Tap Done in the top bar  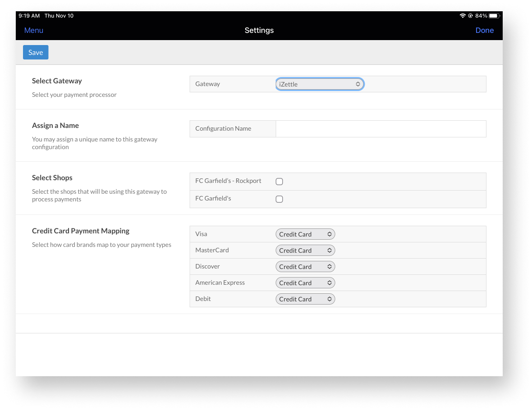coord(484,30)
